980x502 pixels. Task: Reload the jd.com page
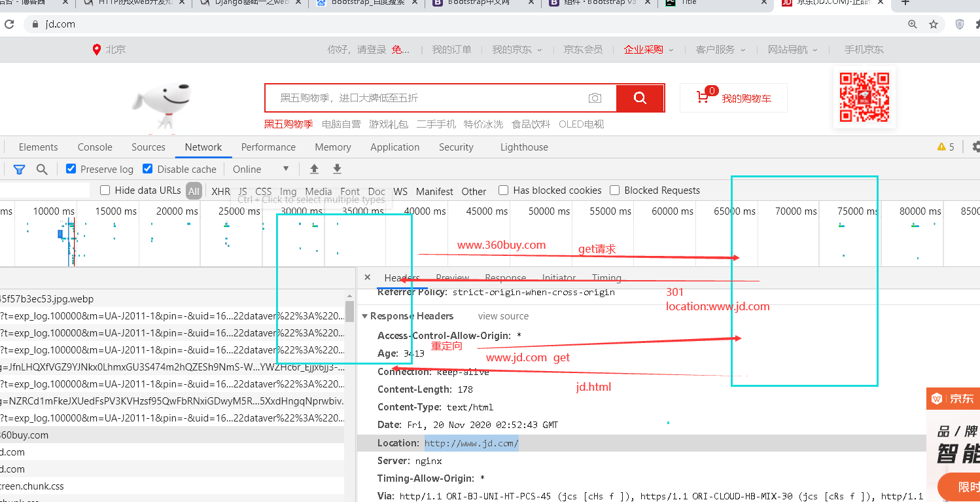click(x=9, y=24)
